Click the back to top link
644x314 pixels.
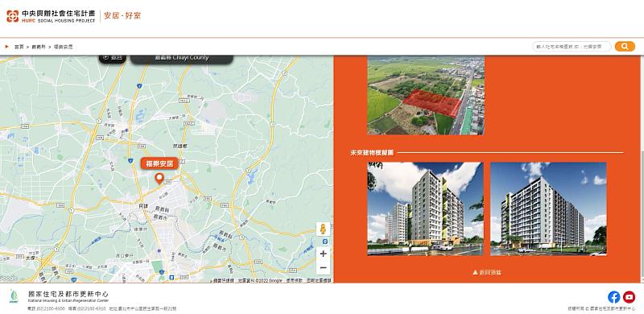point(487,272)
